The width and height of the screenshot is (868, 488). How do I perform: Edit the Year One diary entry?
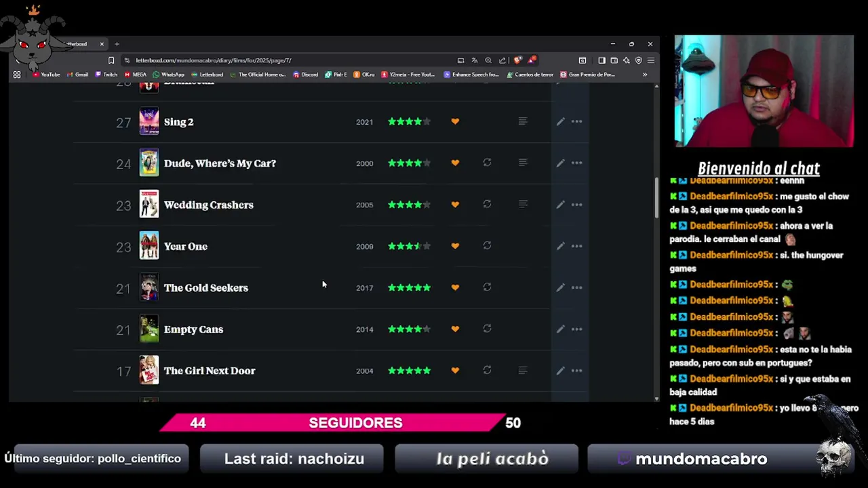(560, 246)
